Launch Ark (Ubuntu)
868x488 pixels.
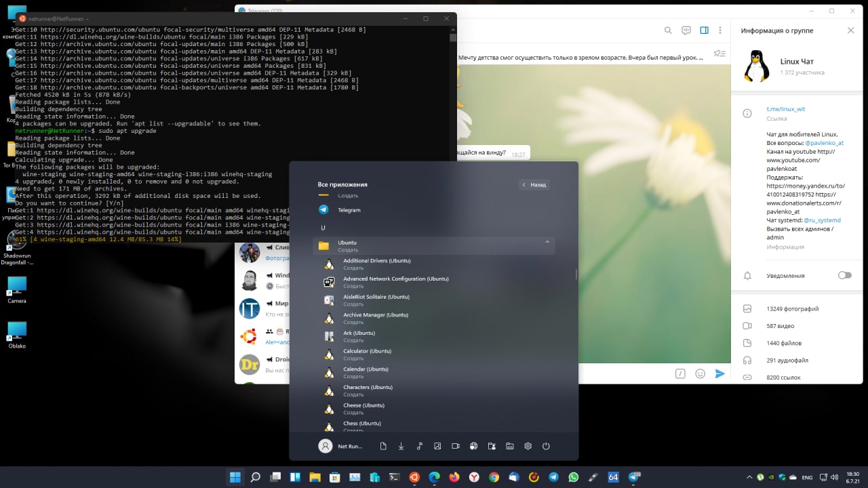click(x=434, y=336)
